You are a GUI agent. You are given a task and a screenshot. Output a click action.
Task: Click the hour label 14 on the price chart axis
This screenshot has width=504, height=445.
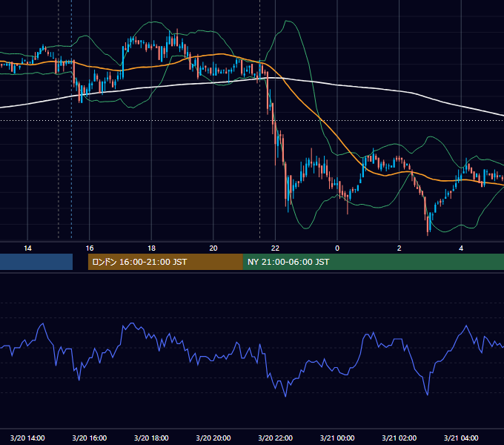(x=27, y=248)
